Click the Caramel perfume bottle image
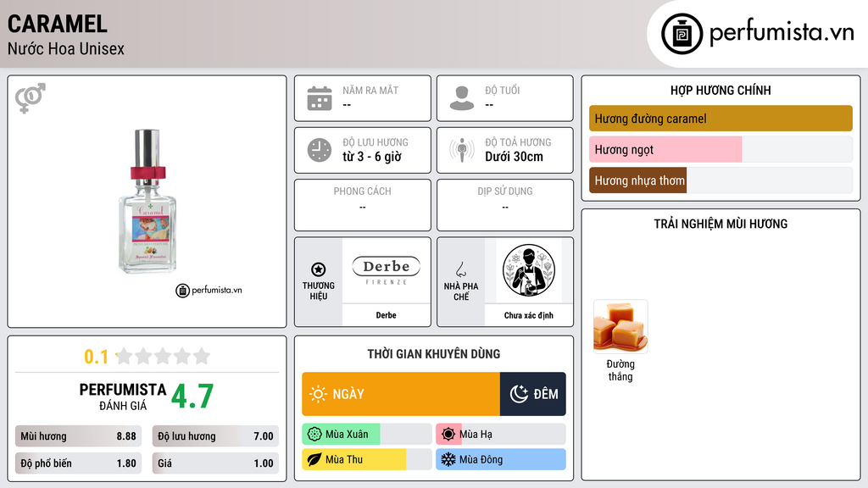Image resolution: width=868 pixels, height=488 pixels. [147, 202]
